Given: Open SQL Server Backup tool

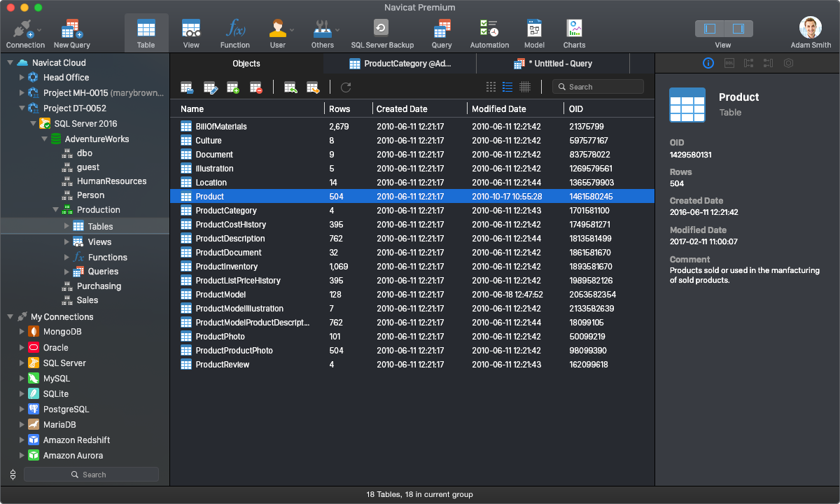Looking at the screenshot, I should [x=382, y=34].
